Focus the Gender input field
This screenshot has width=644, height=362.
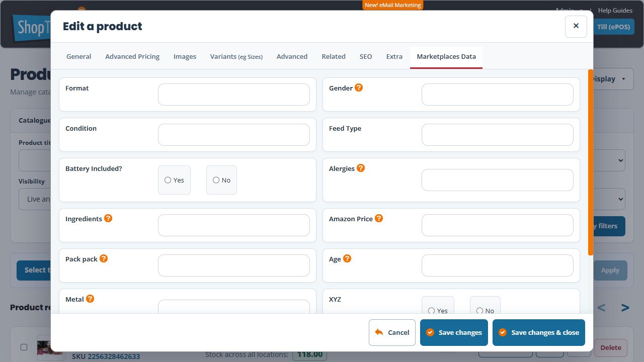click(498, 95)
